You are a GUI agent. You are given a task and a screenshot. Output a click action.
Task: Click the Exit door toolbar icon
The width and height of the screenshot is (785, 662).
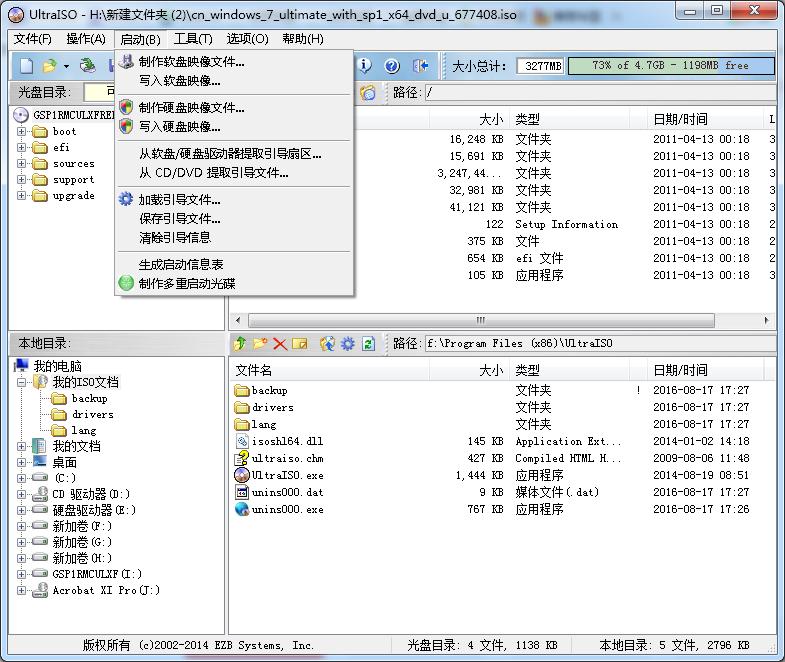pyautogui.click(x=421, y=66)
